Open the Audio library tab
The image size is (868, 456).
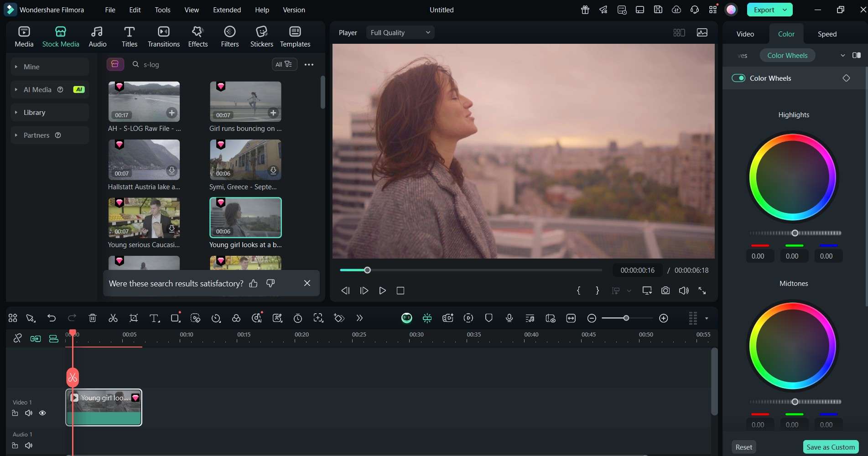(x=97, y=36)
